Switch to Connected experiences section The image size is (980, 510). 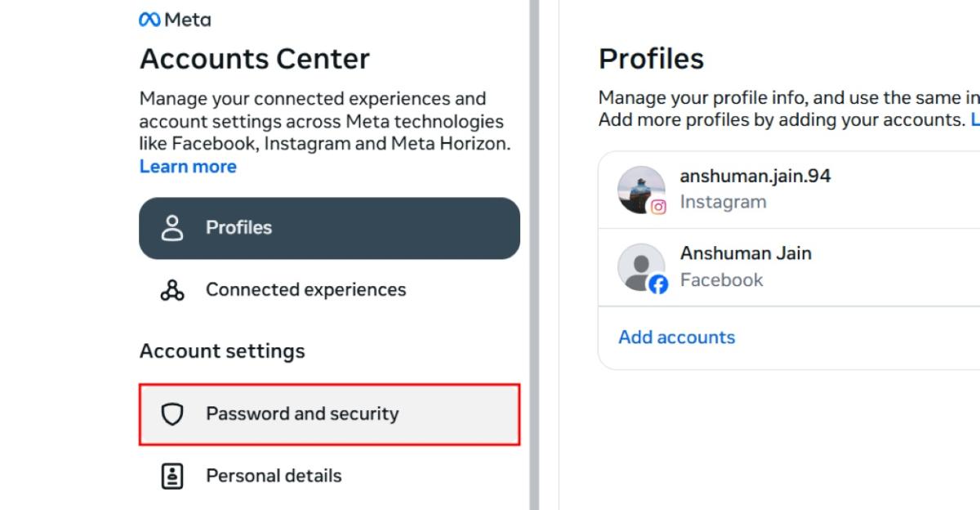pyautogui.click(x=305, y=289)
